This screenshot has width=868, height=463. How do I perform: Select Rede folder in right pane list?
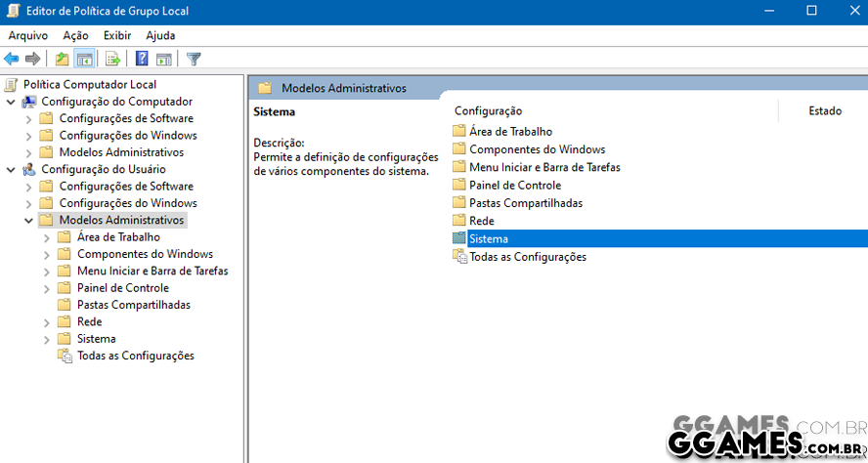pyautogui.click(x=481, y=221)
